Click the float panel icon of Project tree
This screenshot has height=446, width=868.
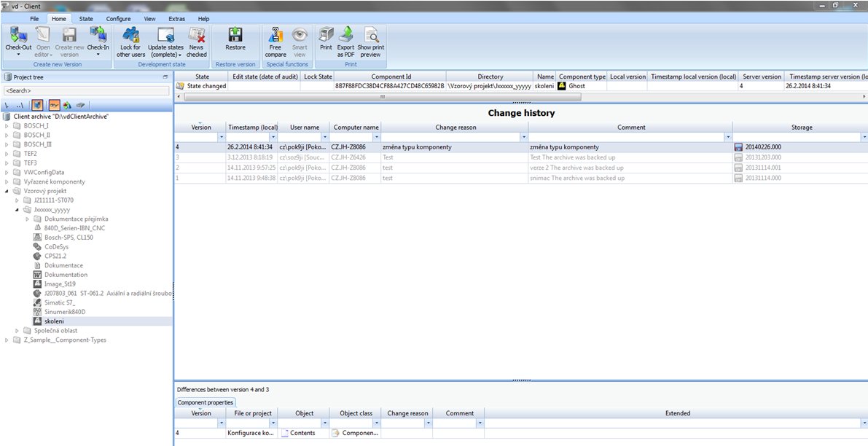click(165, 77)
